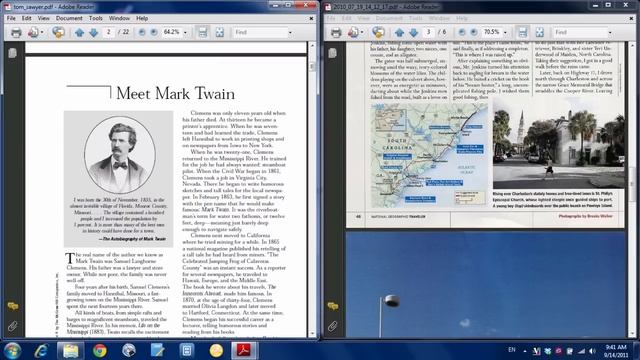Switch to Adobe Reader taskbar button
The height and width of the screenshot is (360, 640).
coord(244,351)
